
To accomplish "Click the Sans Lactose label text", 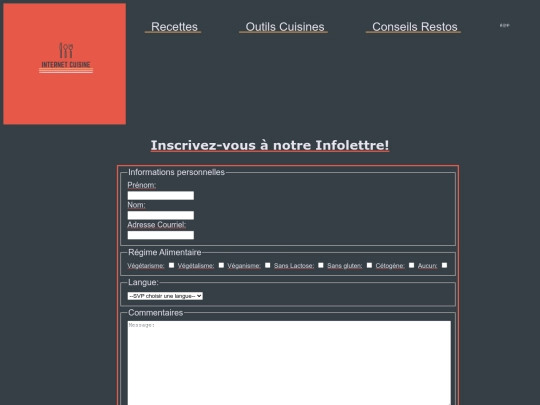I will pos(294,266).
